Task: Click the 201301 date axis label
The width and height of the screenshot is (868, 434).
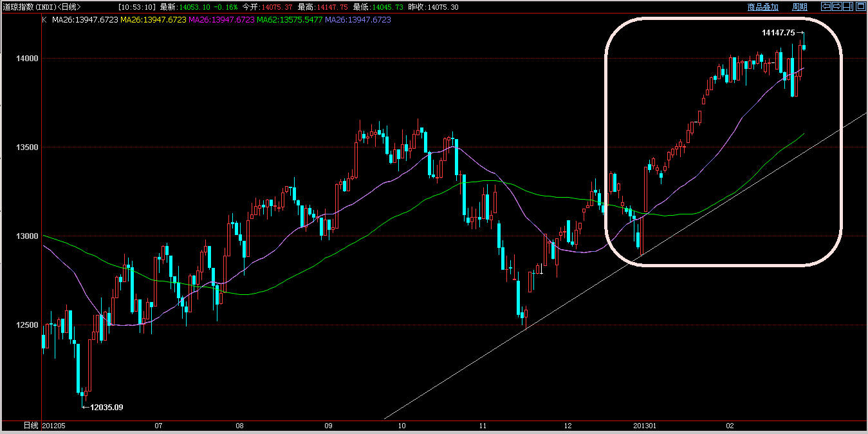Action: pyautogui.click(x=645, y=426)
